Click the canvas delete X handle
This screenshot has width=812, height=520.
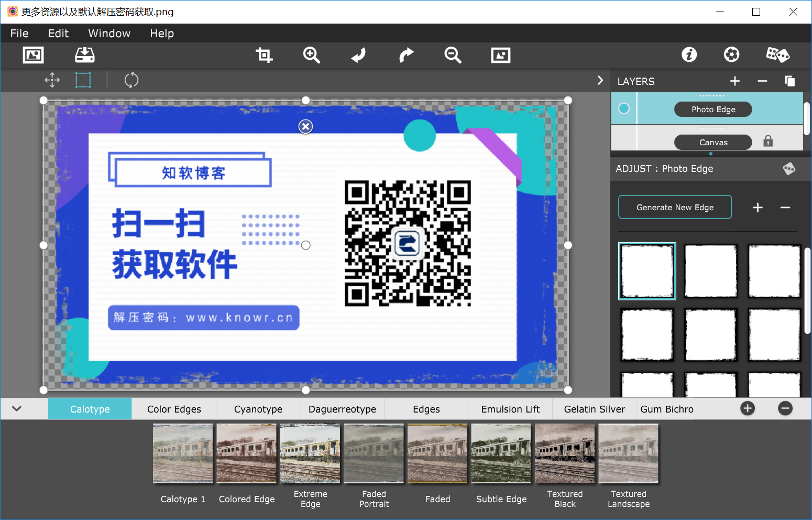point(305,126)
